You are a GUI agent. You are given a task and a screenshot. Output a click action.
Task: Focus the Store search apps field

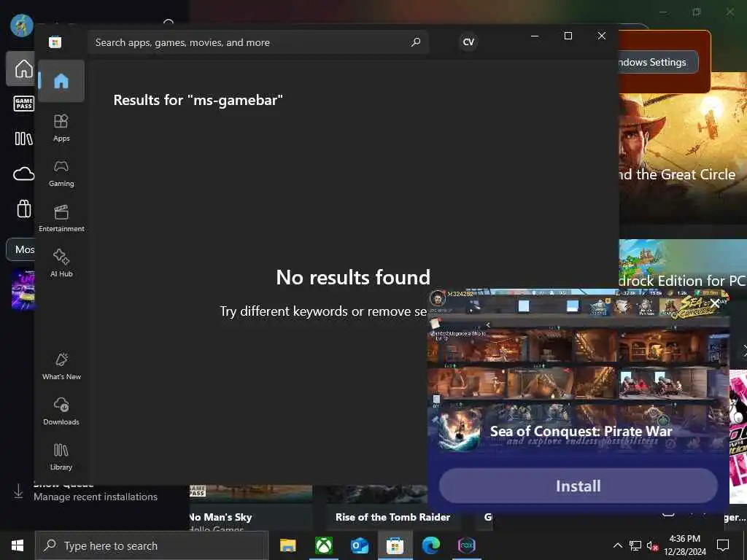[x=258, y=42]
